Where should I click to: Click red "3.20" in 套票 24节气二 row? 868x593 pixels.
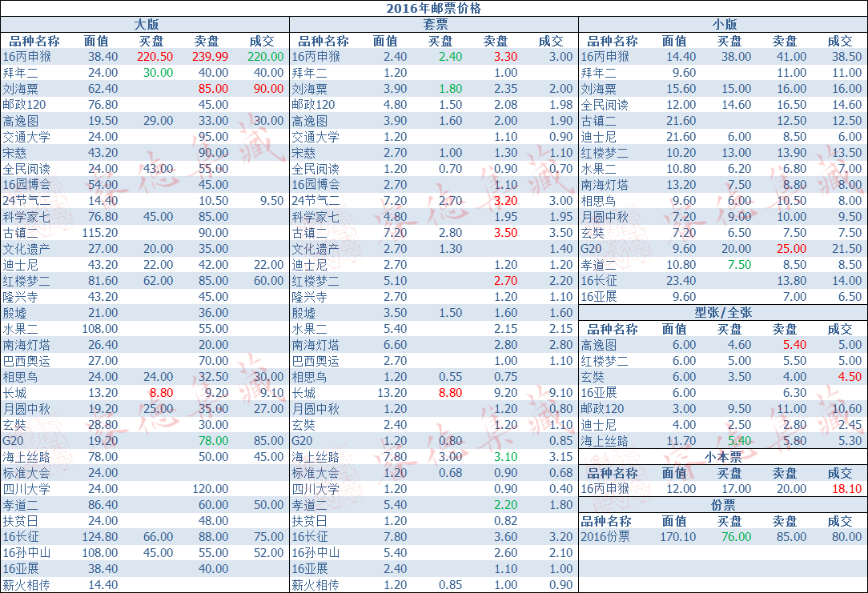(506, 201)
